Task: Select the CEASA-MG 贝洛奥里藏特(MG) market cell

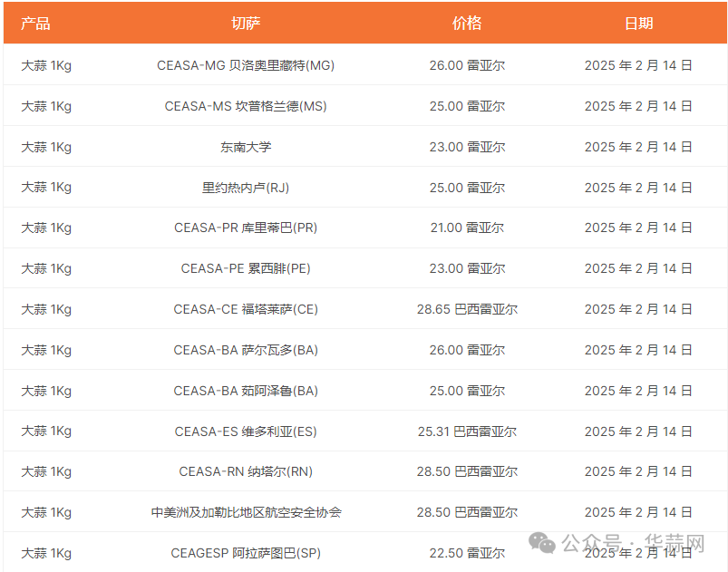Action: tap(246, 65)
